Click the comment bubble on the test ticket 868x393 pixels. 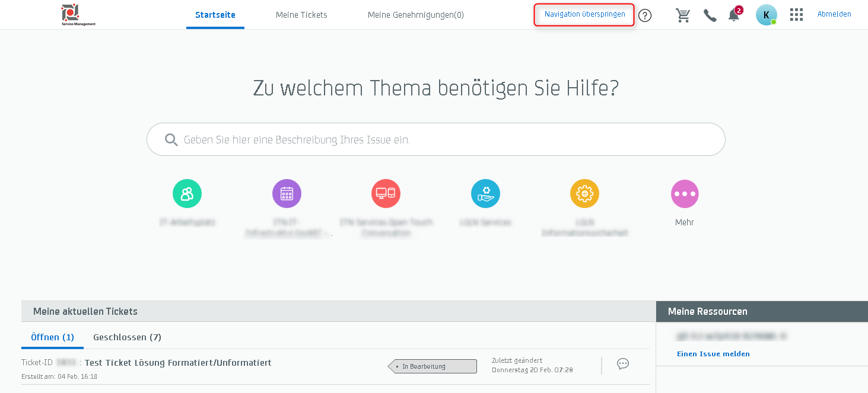click(x=622, y=364)
